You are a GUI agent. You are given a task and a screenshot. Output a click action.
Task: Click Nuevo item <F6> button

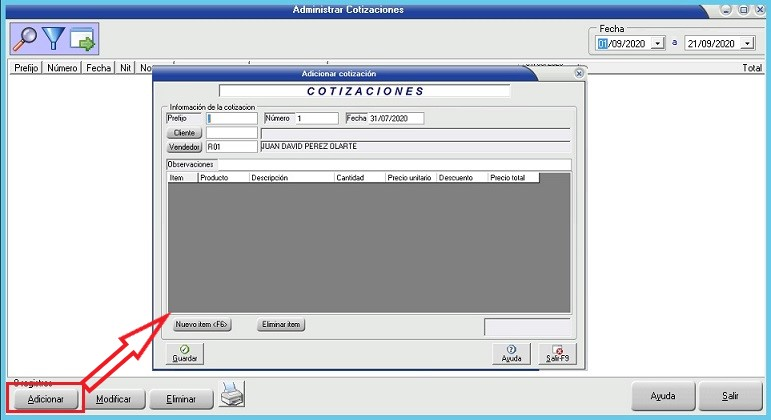pos(202,325)
